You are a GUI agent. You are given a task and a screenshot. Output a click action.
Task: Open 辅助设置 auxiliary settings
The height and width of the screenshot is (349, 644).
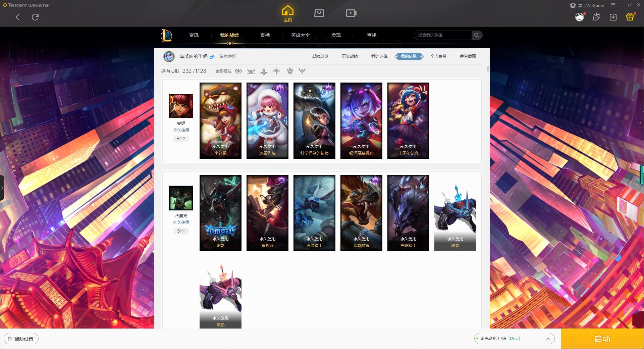click(x=21, y=339)
